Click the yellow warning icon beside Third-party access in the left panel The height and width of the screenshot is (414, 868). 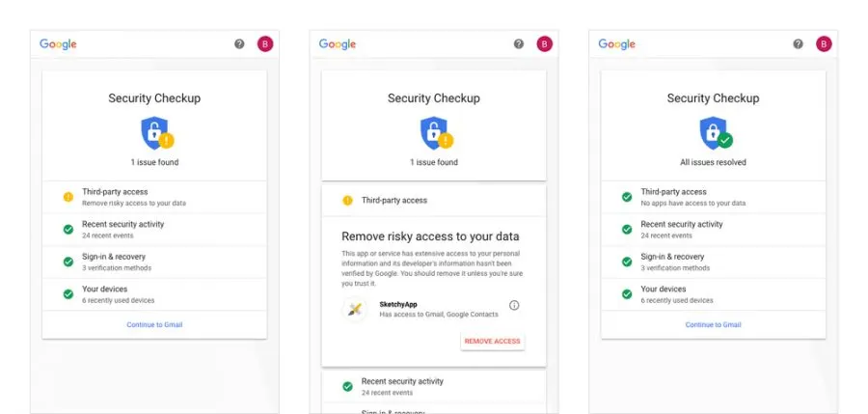(68, 197)
